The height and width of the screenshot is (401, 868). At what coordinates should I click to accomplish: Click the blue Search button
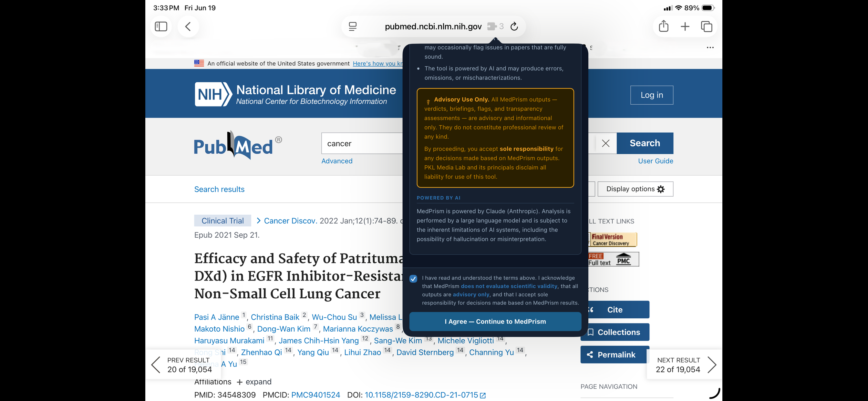click(x=645, y=143)
